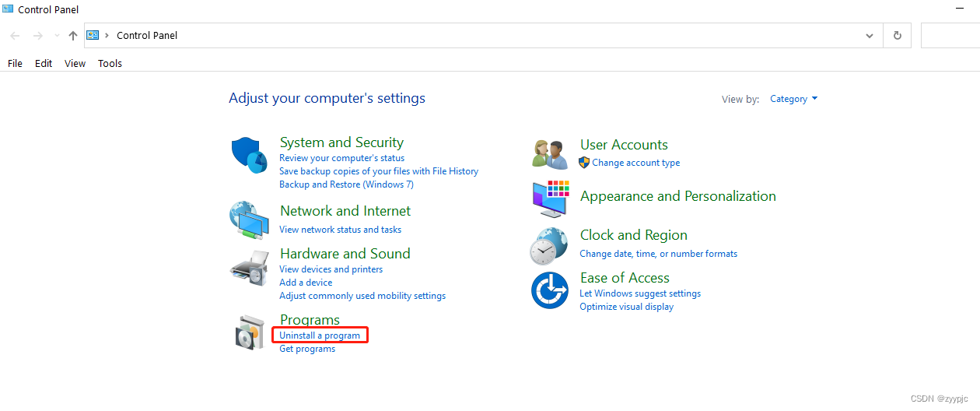Screen dimensions: 980x411
Task: Open Hardware and Sound heading link
Action: click(345, 254)
